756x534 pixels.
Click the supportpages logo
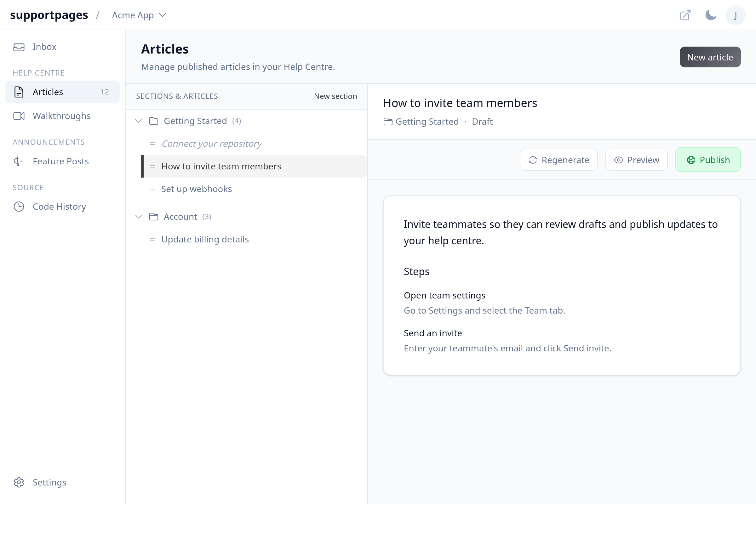[49, 15]
